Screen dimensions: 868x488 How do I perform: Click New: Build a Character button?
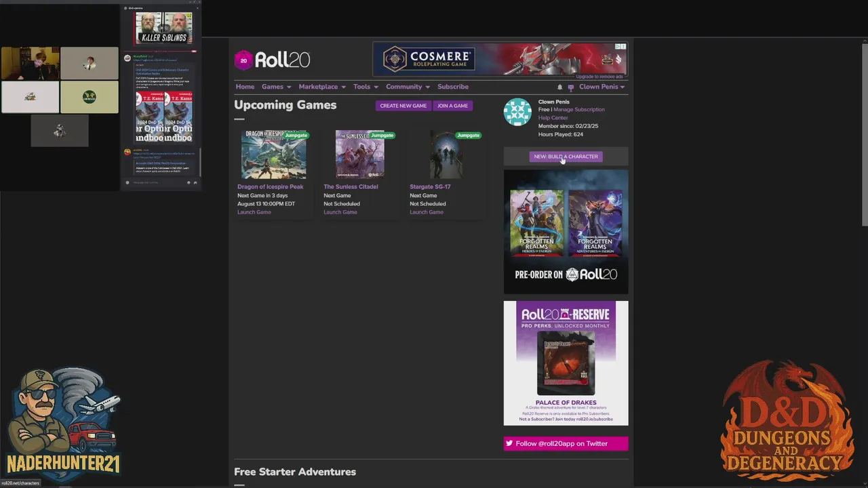coord(566,157)
